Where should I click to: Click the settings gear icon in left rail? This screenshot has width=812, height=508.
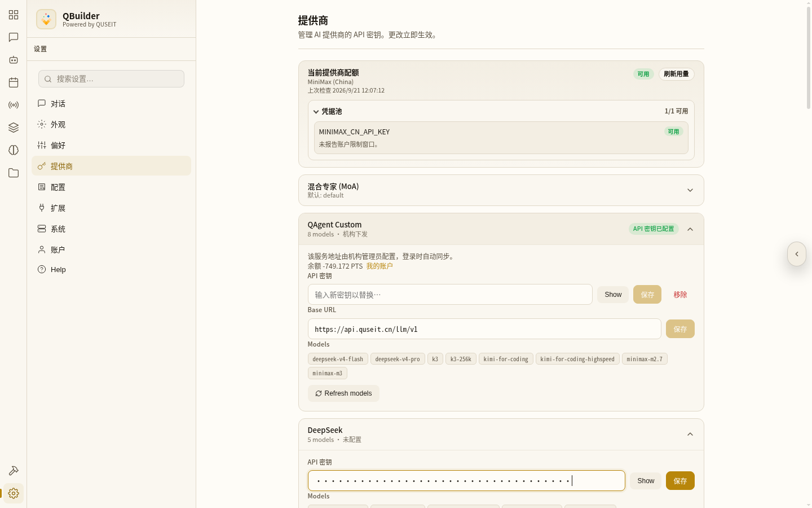click(14, 493)
